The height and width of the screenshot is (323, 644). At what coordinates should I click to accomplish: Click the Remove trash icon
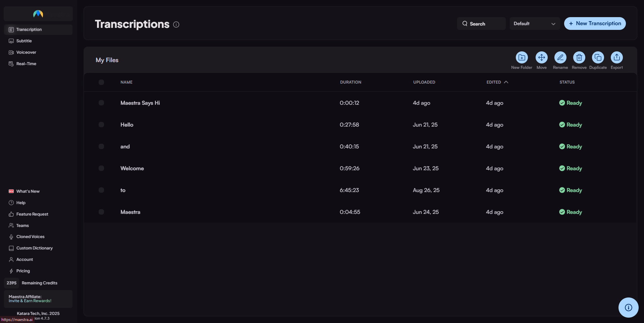[x=579, y=57]
